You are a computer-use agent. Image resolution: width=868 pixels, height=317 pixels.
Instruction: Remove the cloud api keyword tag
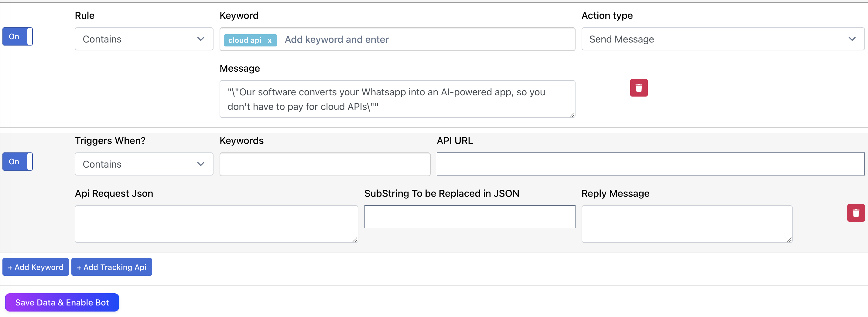270,40
